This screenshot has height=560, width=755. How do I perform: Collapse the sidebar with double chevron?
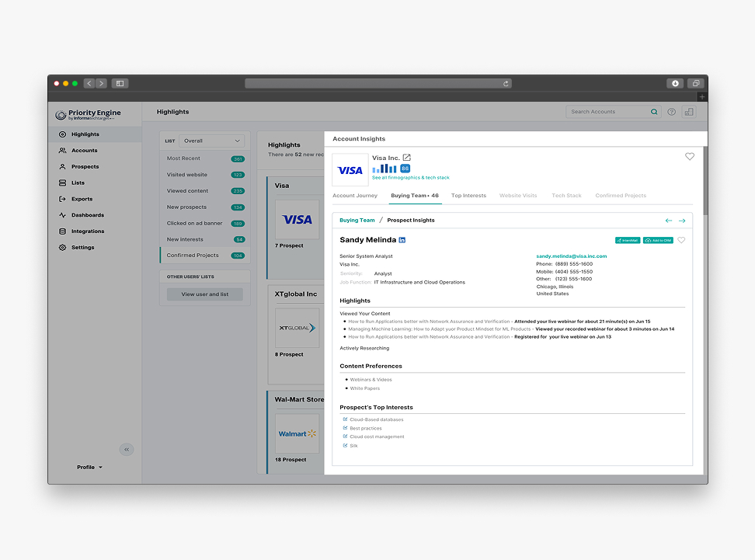(x=127, y=450)
